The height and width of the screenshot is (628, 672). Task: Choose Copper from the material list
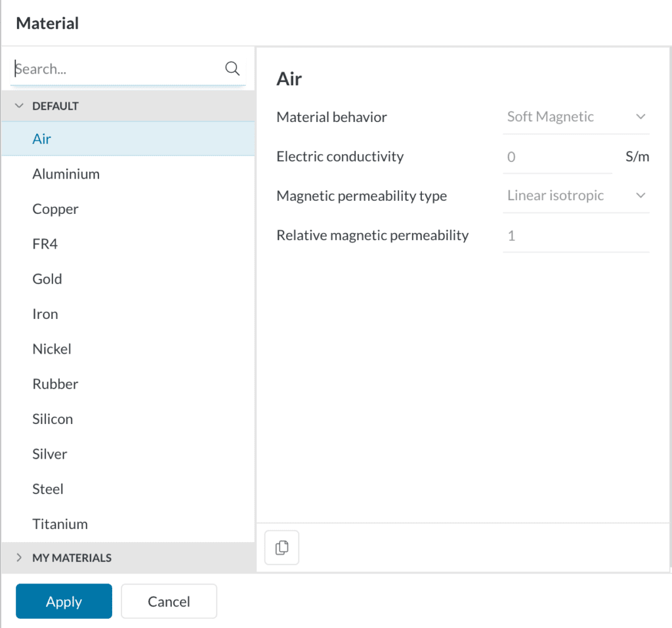56,209
